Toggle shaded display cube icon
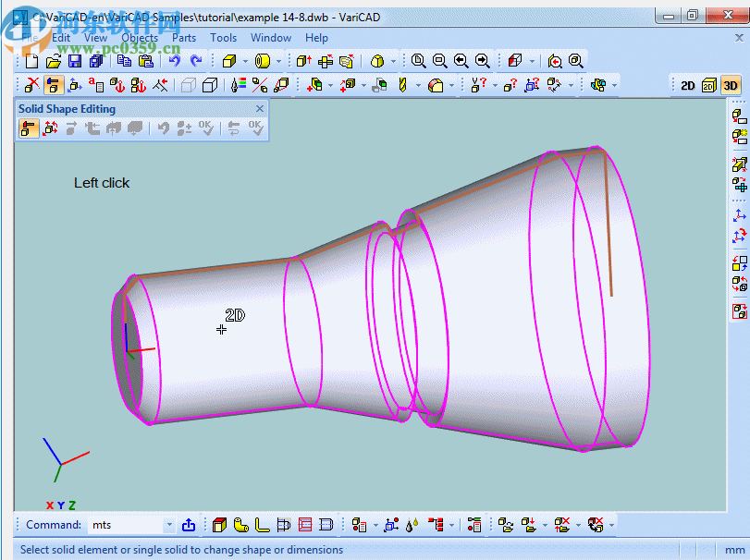Image resolution: width=750 pixels, height=560 pixels. [x=210, y=85]
